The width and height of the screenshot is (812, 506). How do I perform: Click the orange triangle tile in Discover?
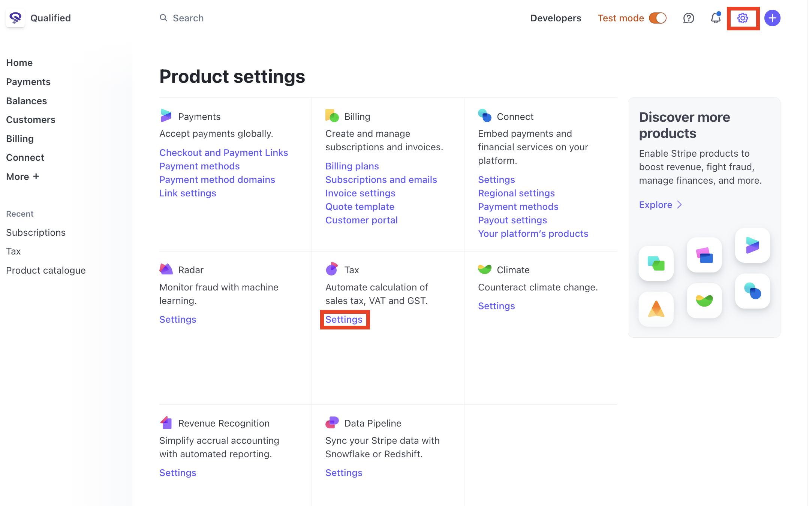tap(656, 309)
